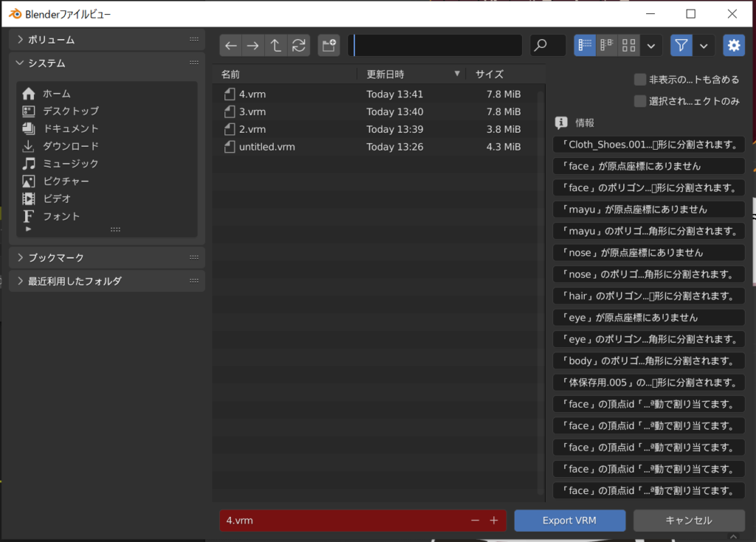The width and height of the screenshot is (756, 542).
Task: Toggle the file filter funnel
Action: point(680,45)
